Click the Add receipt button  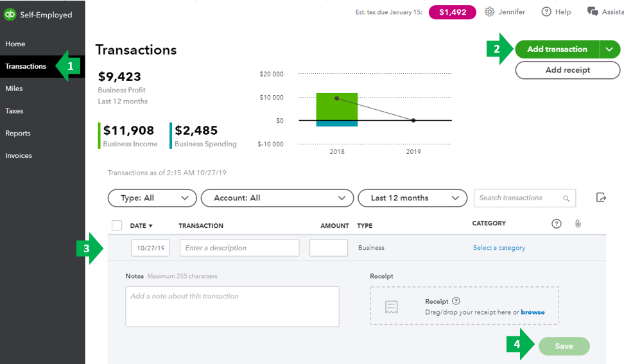coord(568,70)
